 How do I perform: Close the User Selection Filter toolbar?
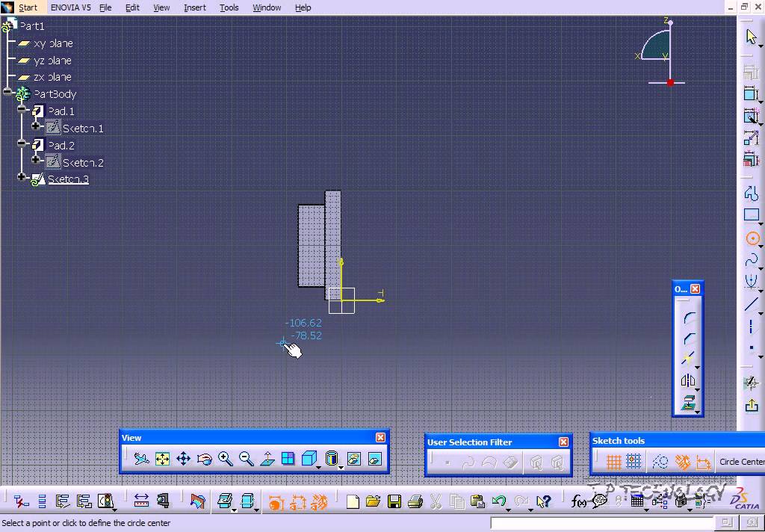point(563,442)
